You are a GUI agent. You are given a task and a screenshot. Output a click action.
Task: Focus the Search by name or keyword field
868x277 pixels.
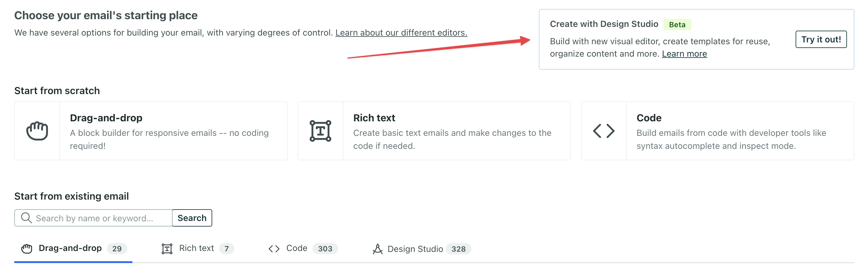pos(98,219)
